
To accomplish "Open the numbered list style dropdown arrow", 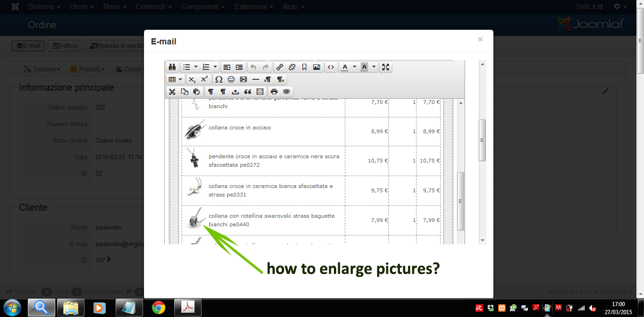I will tap(215, 67).
